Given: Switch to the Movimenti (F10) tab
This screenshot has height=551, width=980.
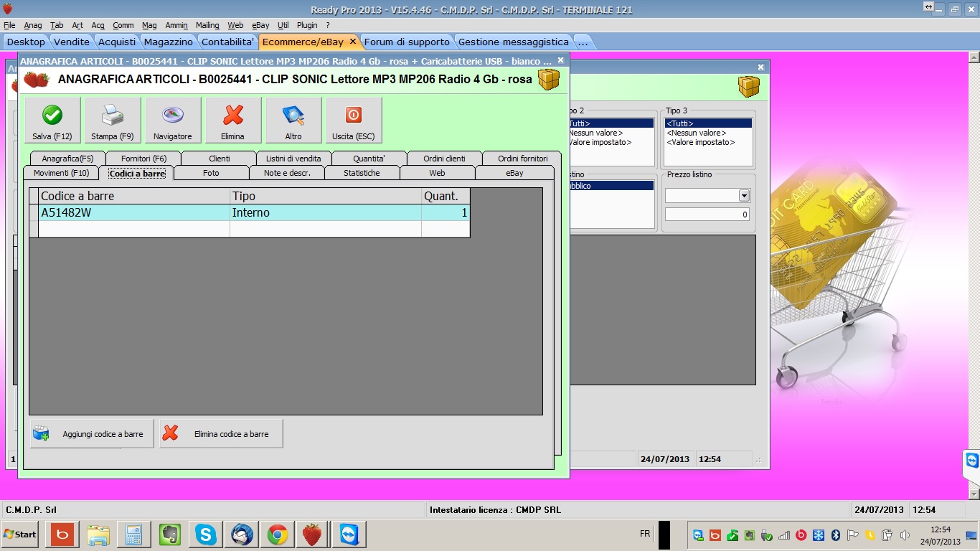Looking at the screenshot, I should pos(61,173).
